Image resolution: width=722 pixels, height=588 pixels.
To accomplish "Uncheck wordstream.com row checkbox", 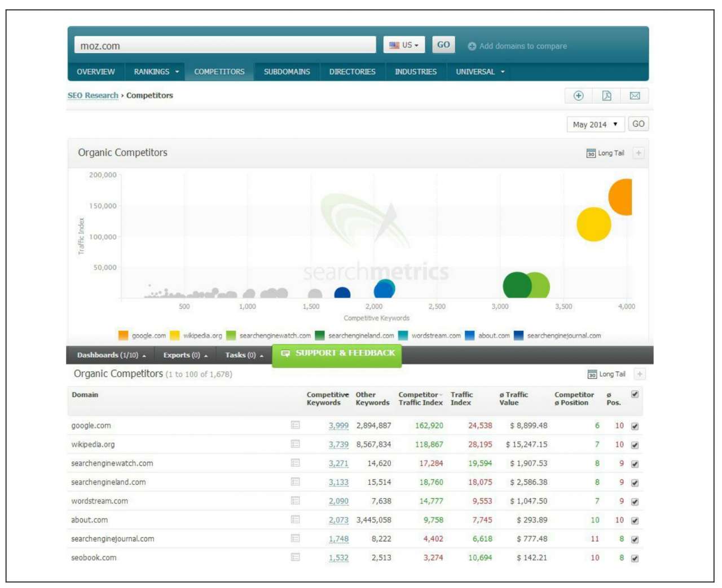I will pos(635,502).
